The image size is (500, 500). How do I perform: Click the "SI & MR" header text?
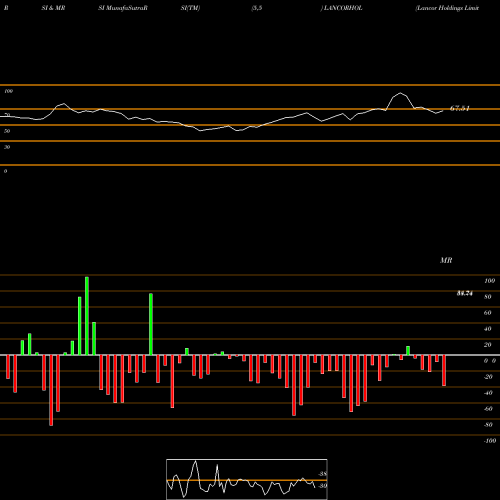[53, 8]
